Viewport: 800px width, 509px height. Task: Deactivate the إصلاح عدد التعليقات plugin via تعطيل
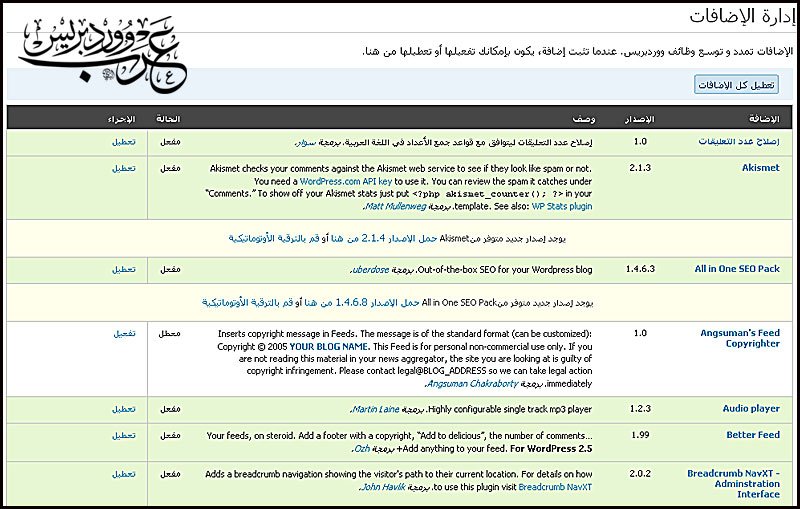(x=124, y=142)
